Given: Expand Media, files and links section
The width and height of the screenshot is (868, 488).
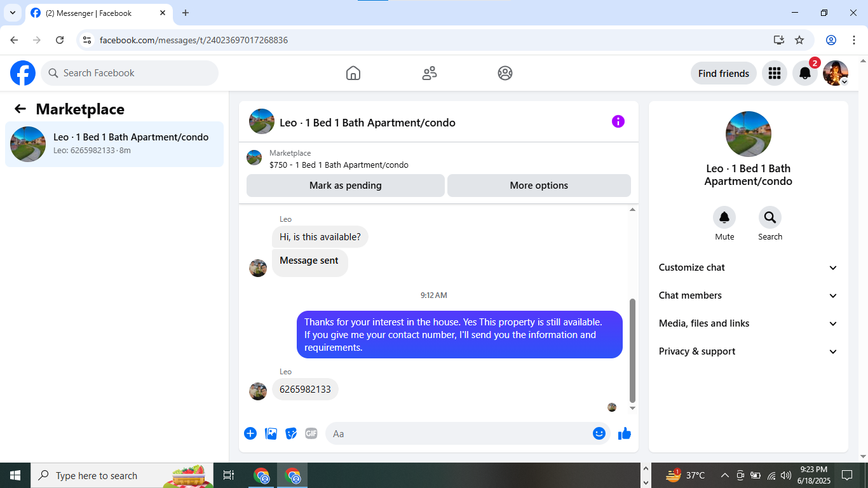Looking at the screenshot, I should tap(749, 323).
